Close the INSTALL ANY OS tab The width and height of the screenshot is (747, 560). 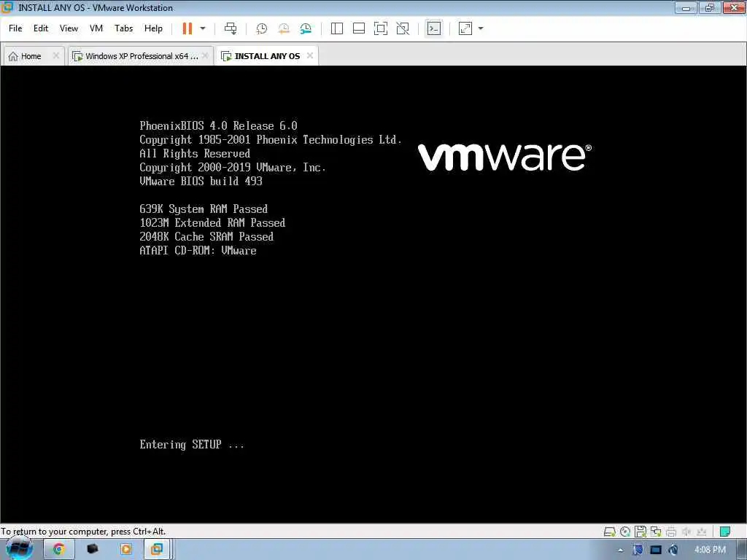pyautogui.click(x=310, y=55)
